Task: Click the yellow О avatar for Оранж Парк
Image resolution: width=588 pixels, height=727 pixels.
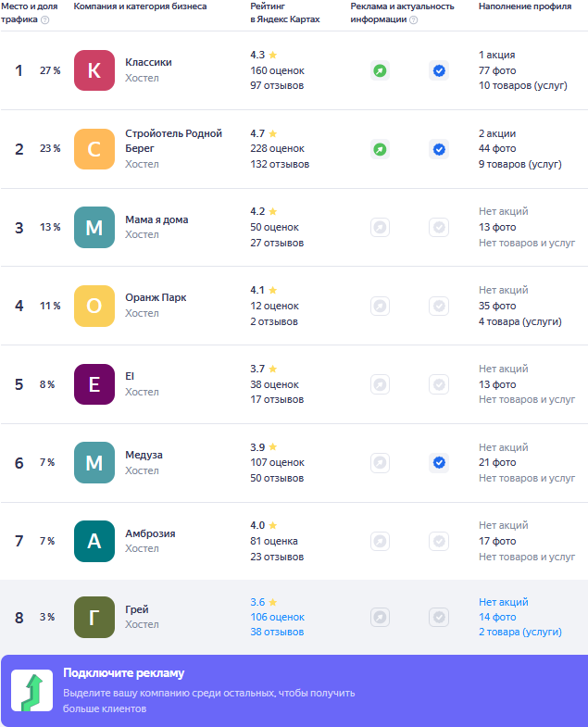Action: (x=94, y=306)
